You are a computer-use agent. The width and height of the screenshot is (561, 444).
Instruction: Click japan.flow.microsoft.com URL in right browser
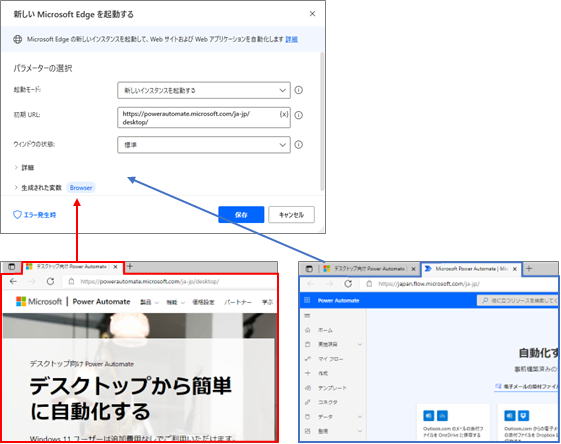click(x=429, y=284)
